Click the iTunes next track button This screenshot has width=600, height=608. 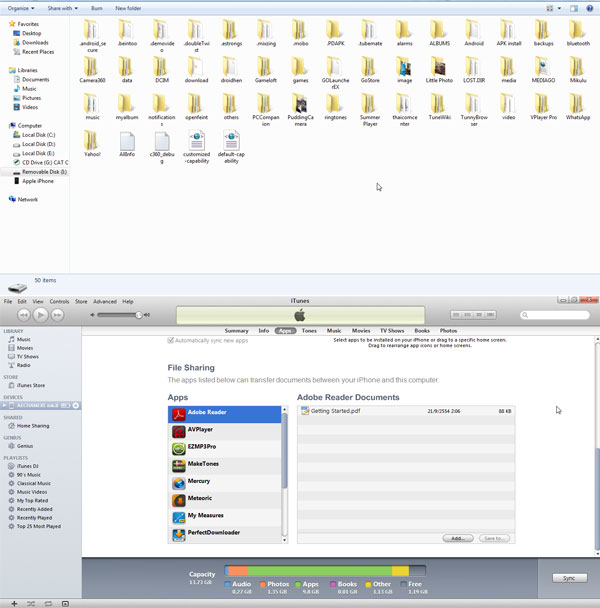[x=57, y=315]
